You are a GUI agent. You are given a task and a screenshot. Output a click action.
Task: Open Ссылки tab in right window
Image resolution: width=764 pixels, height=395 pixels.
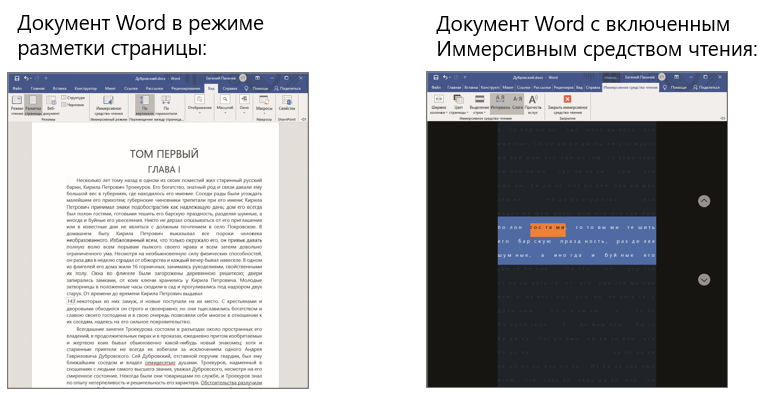coord(523,88)
